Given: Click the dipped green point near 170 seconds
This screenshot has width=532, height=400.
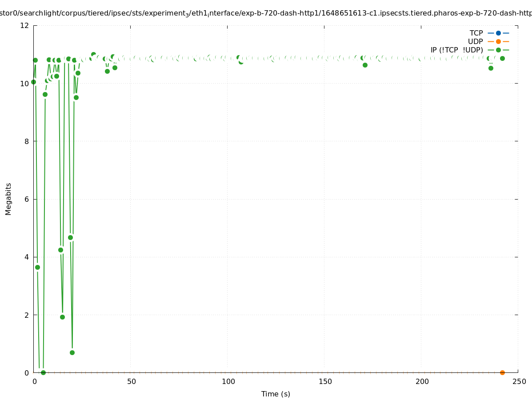Looking at the screenshot, I should click(365, 65).
